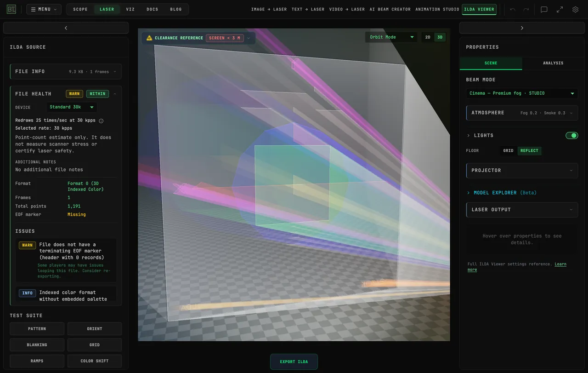The height and width of the screenshot is (373, 588).
Task: Run the Color Shift test
Action: [95, 361]
